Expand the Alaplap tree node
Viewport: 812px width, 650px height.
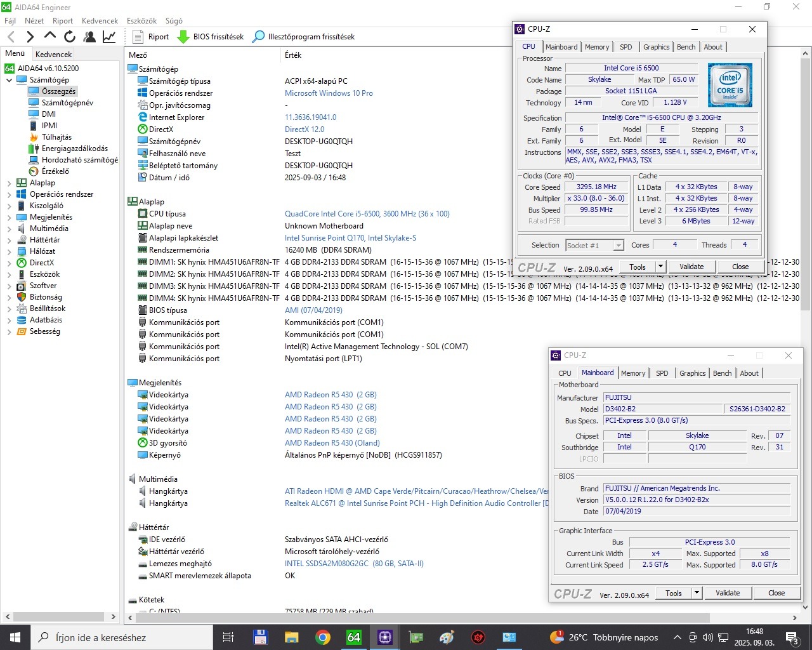pyautogui.click(x=9, y=183)
